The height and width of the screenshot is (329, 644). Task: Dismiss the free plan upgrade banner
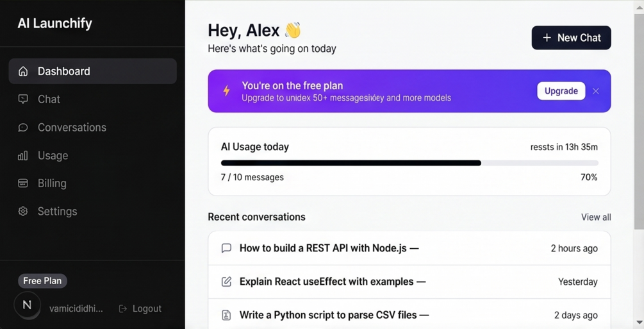pos(595,91)
